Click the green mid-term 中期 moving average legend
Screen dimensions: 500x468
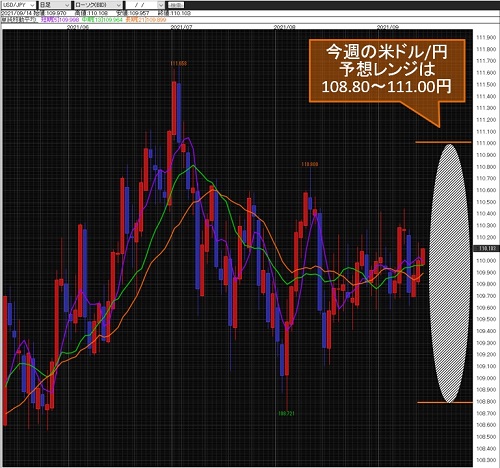(102, 20)
